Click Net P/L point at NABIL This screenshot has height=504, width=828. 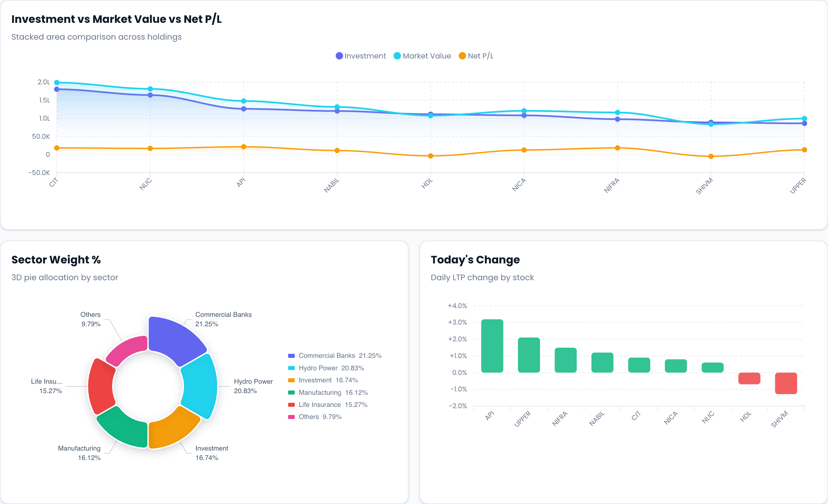[337, 151]
